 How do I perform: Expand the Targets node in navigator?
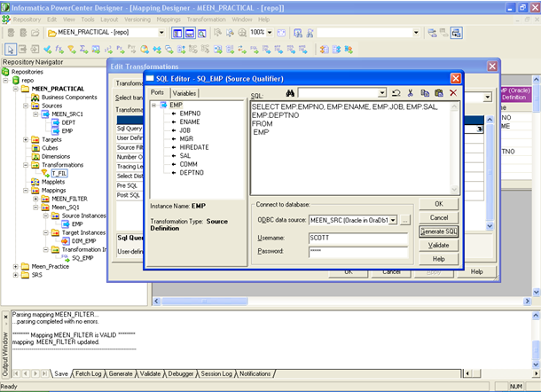pyautogui.click(x=26, y=139)
